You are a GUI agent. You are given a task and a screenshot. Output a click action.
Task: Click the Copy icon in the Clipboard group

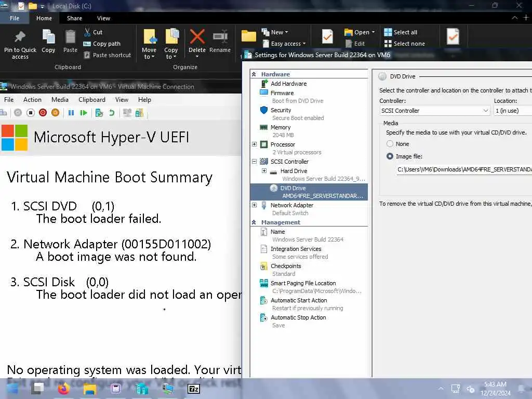48,42
